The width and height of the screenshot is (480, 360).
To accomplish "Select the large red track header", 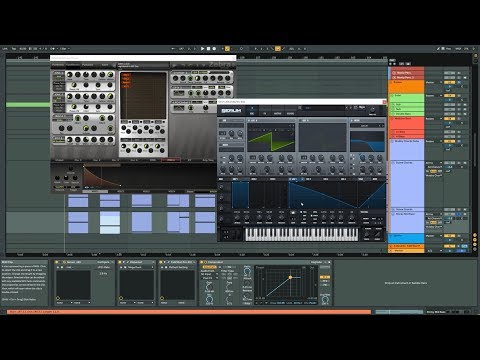I will pos(406,123).
